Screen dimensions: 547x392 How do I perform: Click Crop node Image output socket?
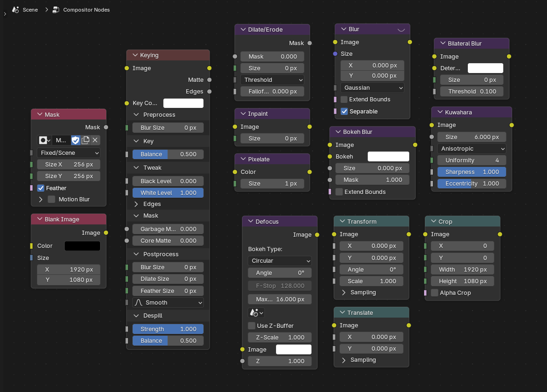click(500, 234)
